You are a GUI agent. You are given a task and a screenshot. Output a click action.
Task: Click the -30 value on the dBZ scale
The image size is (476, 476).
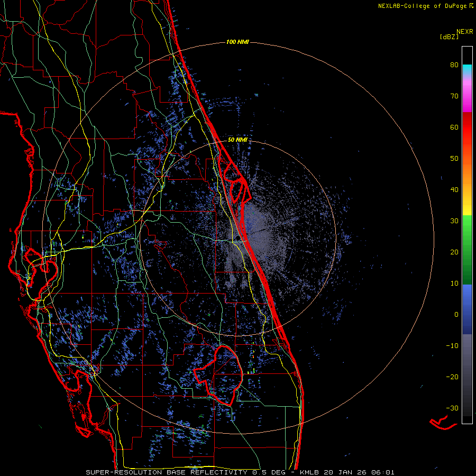click(x=452, y=408)
